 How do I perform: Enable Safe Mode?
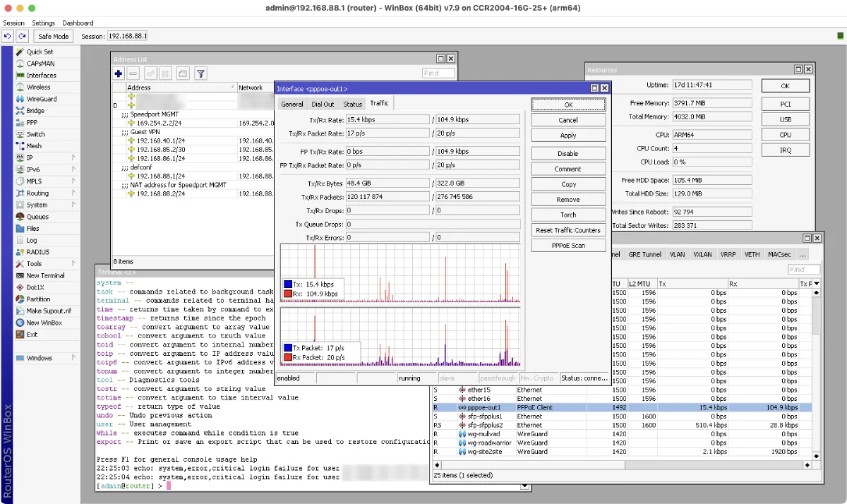click(x=53, y=36)
